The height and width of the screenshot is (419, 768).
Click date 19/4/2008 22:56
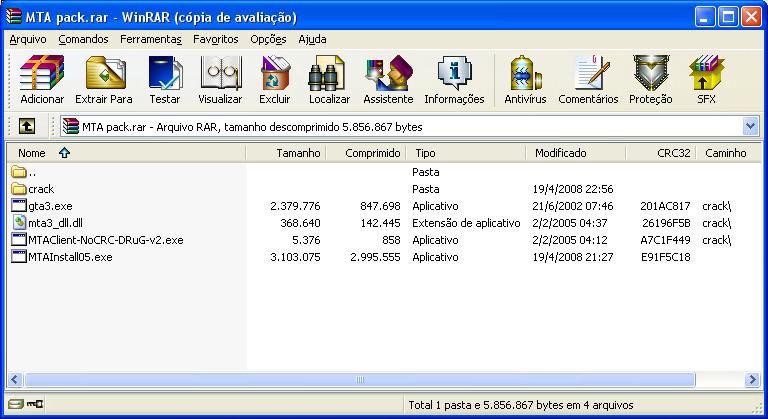pos(573,189)
